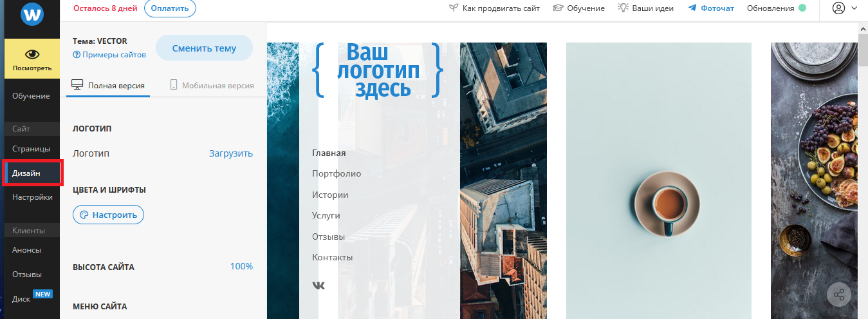Screen dimensions: 868x319
Task: Open the Примеры сайтов help link
Action: coord(109,55)
